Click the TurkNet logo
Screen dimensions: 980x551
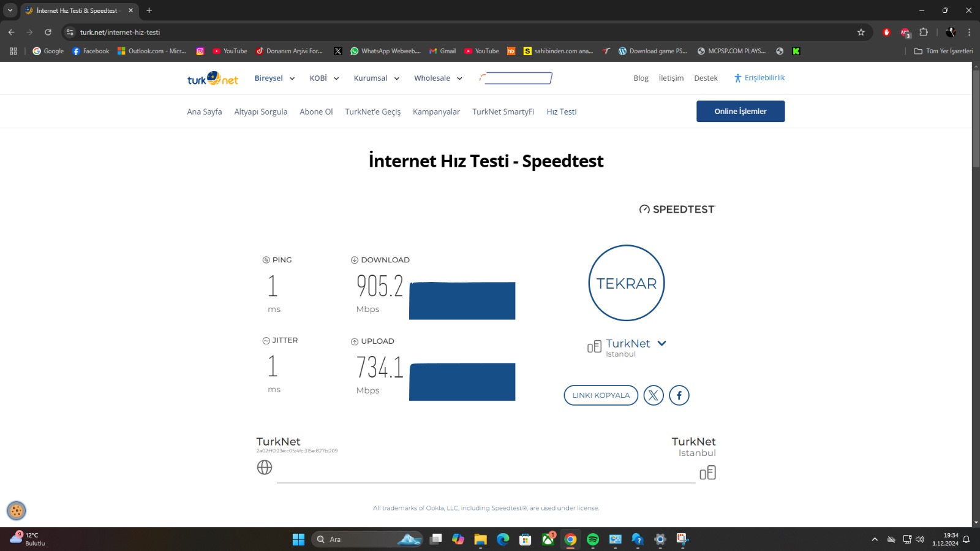[213, 78]
